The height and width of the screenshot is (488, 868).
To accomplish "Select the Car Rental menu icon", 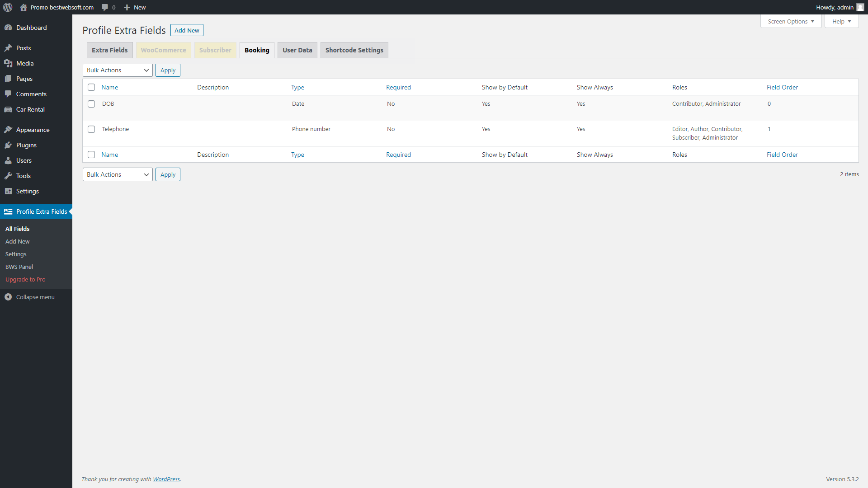I will [x=9, y=109].
